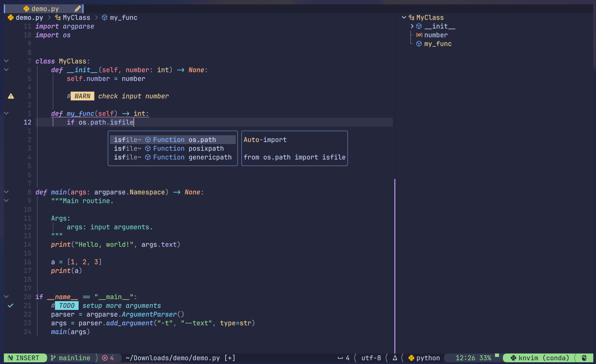Image resolution: width=596 pixels, height=364 pixels.
Task: Click the git branch icon in statusline
Action: tap(53, 358)
